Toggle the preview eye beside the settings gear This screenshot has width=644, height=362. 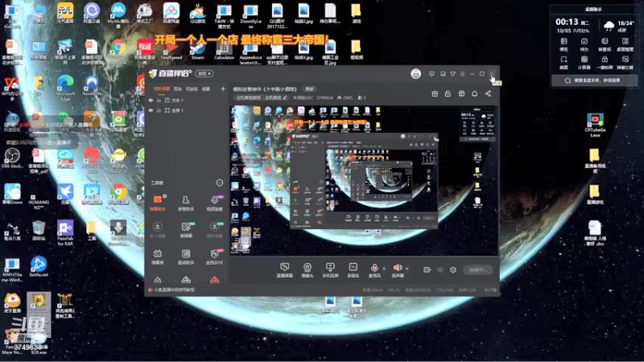440,269
